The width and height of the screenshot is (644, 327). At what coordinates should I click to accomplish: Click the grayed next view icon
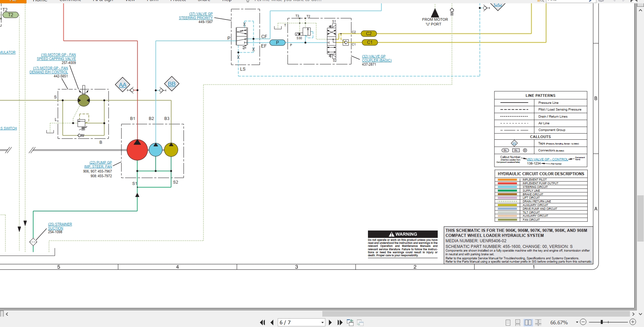pyautogui.click(x=360, y=322)
